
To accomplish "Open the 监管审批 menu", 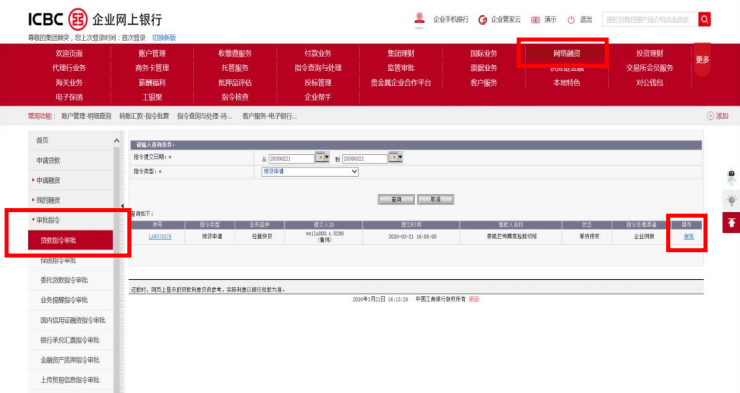I will coord(401,68).
